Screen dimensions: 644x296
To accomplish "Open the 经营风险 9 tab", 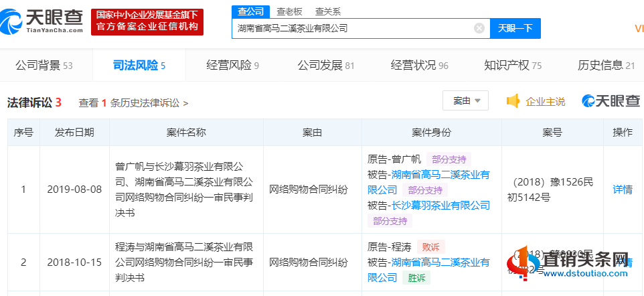I will pyautogui.click(x=232, y=66).
